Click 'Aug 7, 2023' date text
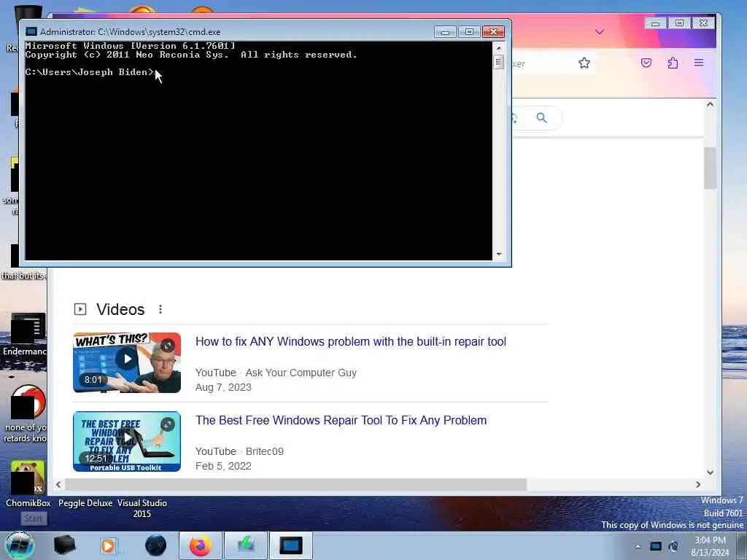 pyautogui.click(x=223, y=388)
